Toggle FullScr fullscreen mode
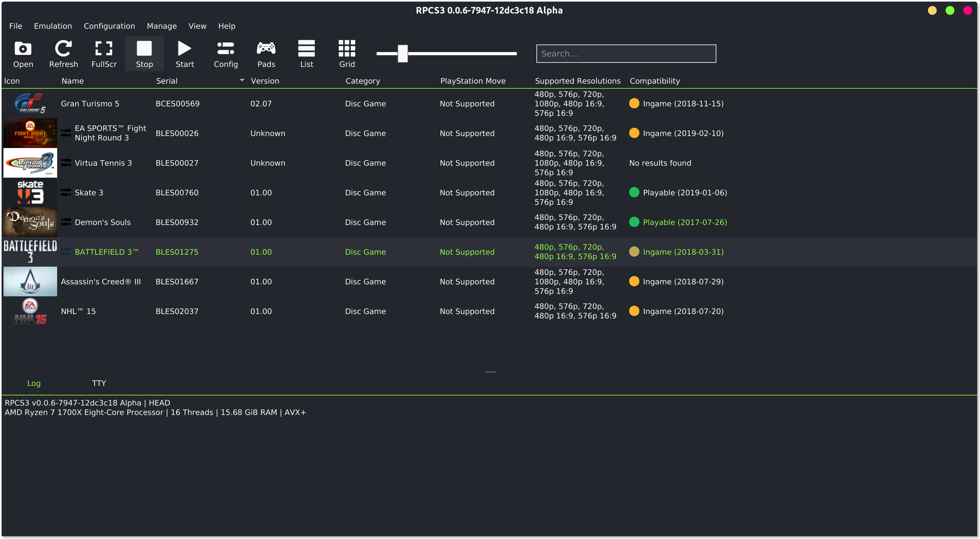This screenshot has height=539, width=980. click(x=104, y=54)
